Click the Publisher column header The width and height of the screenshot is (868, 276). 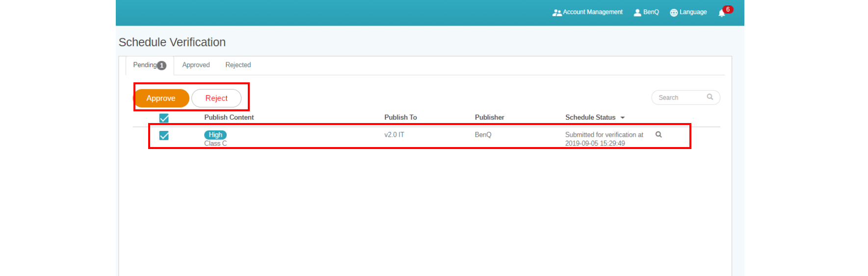[x=489, y=118]
